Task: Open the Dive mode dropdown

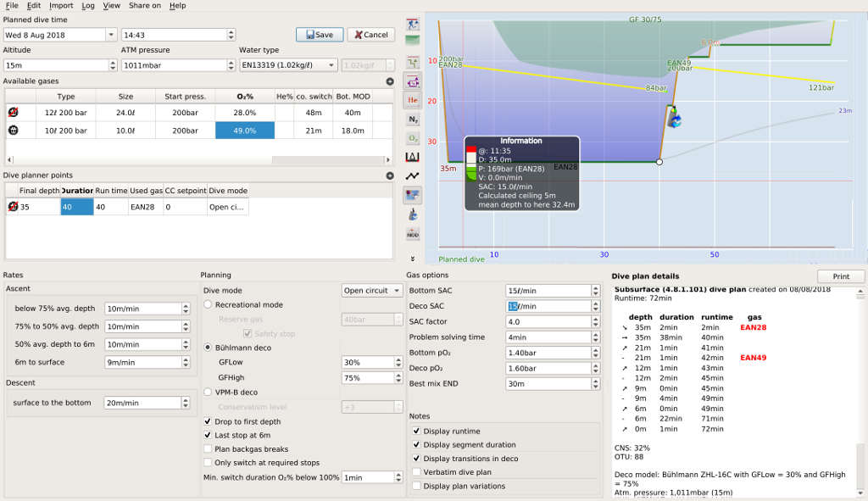Action: point(370,290)
